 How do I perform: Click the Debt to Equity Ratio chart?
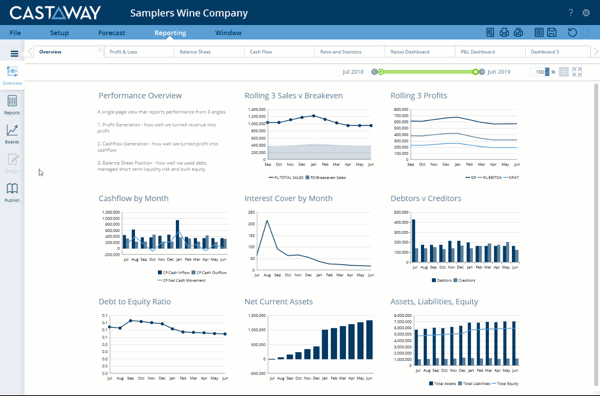tap(164, 346)
